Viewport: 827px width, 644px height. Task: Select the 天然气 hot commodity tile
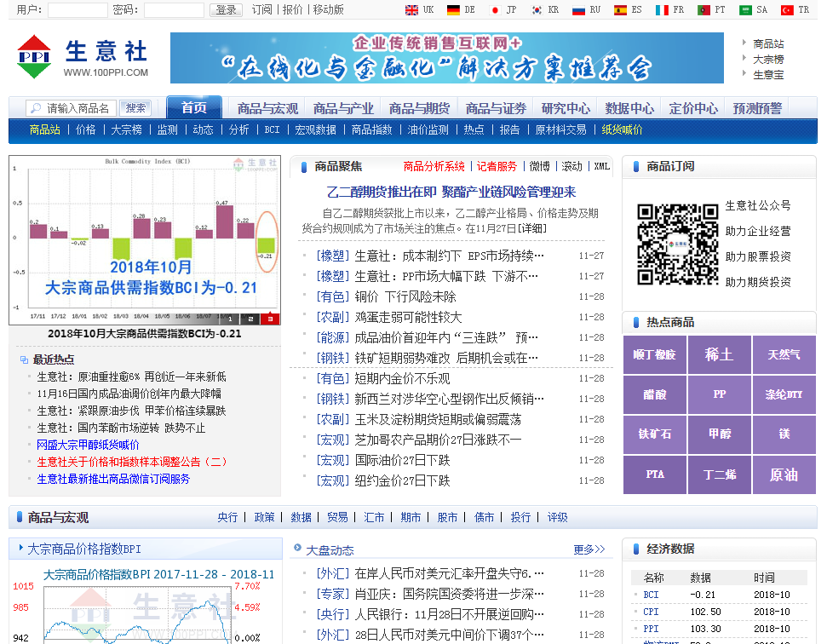pos(784,354)
